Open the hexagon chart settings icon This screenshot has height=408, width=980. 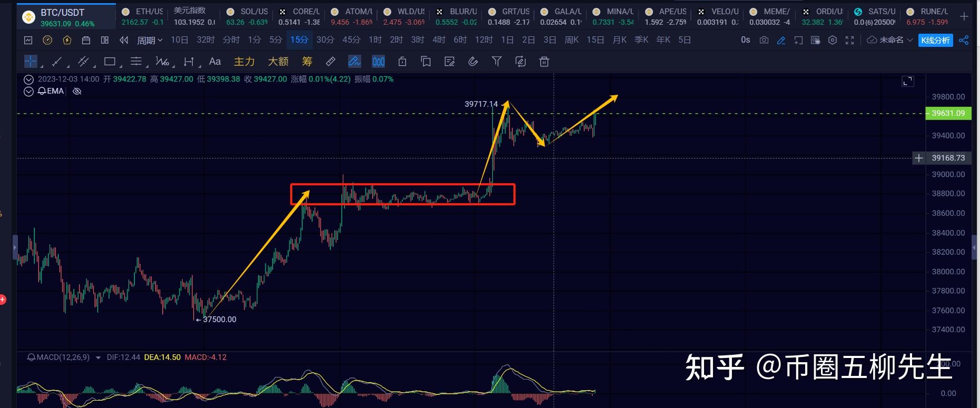tap(833, 40)
